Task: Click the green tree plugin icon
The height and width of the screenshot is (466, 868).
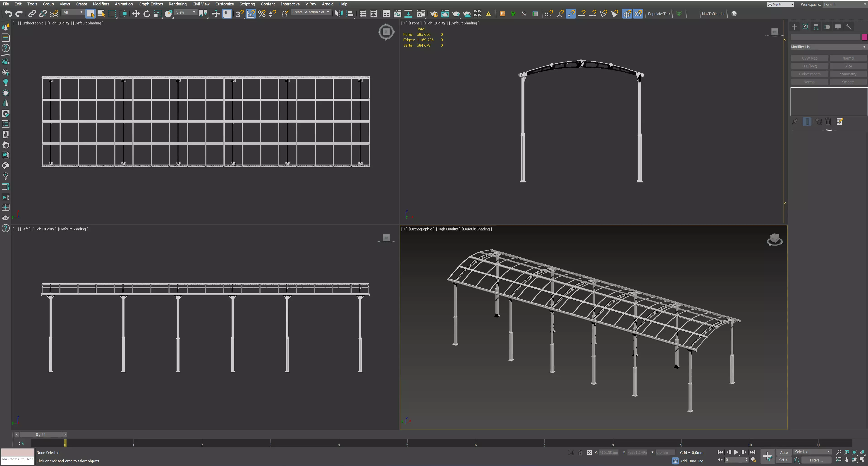Action: pos(513,14)
